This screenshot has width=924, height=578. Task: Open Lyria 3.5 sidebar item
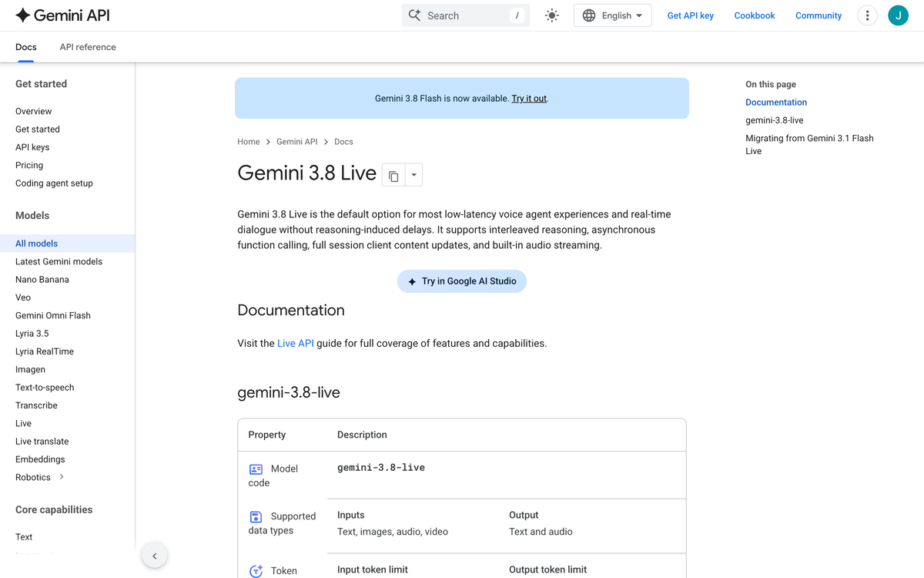click(x=32, y=334)
